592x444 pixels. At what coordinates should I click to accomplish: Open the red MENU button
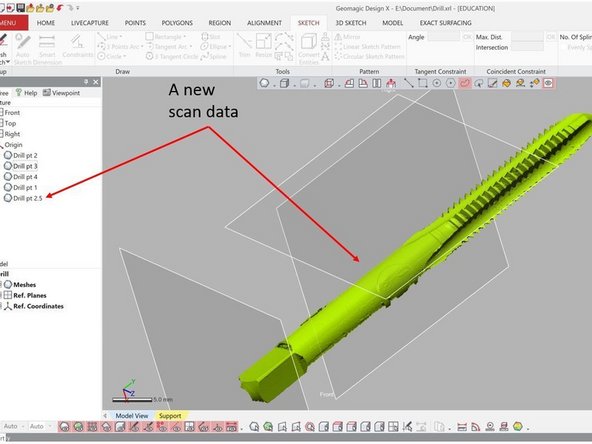(x=13, y=23)
